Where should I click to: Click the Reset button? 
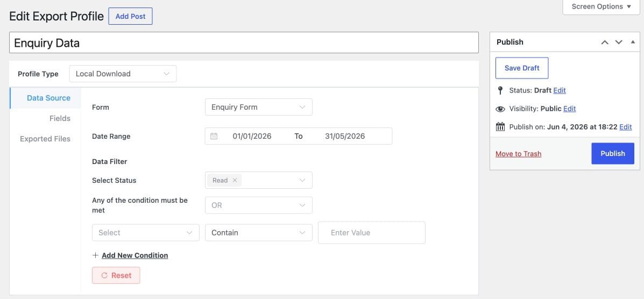coord(116,275)
